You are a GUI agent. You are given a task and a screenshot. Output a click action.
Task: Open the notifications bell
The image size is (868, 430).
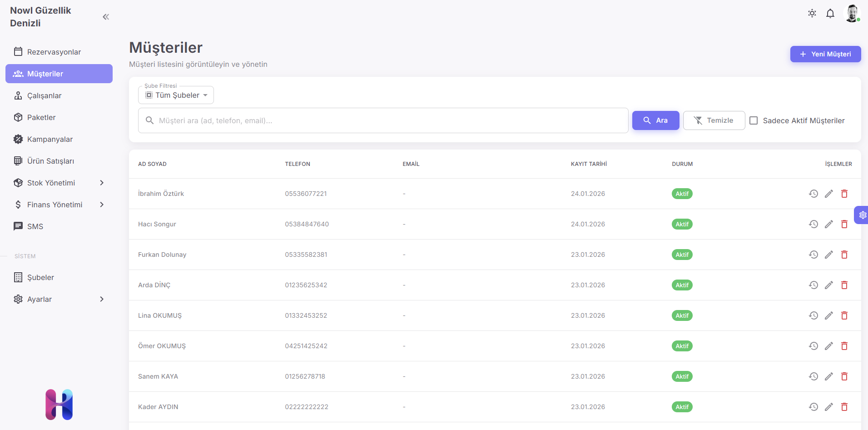(830, 14)
